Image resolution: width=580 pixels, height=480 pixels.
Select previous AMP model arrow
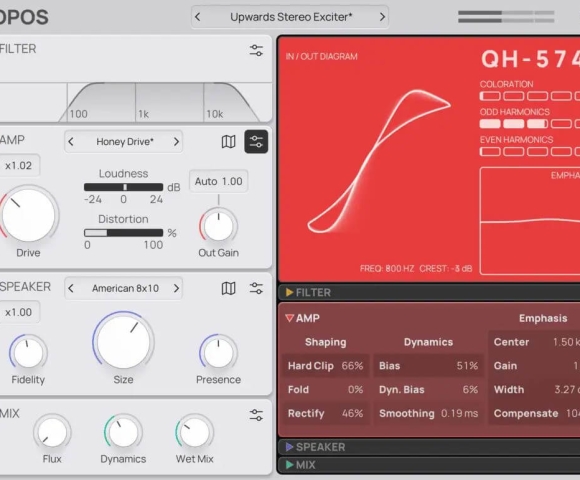71,142
